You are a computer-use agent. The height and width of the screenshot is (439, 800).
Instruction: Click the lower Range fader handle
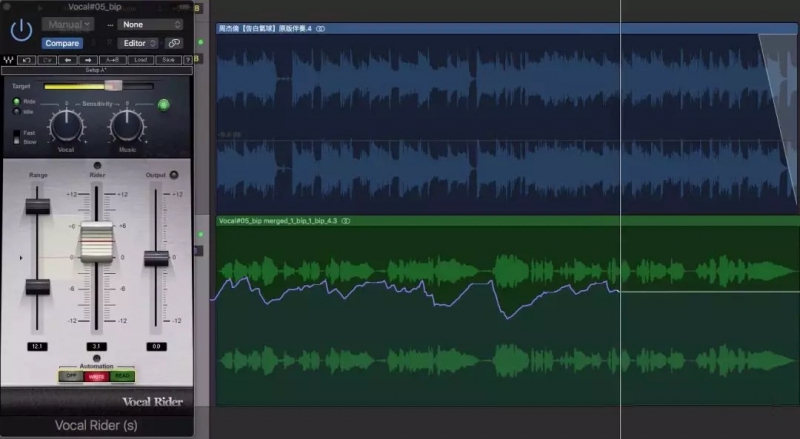pos(38,286)
